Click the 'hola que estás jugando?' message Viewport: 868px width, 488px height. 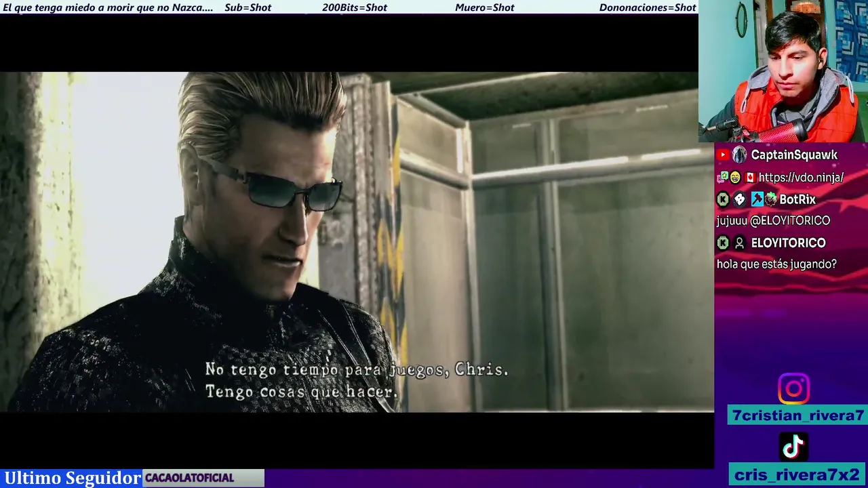tap(776, 264)
